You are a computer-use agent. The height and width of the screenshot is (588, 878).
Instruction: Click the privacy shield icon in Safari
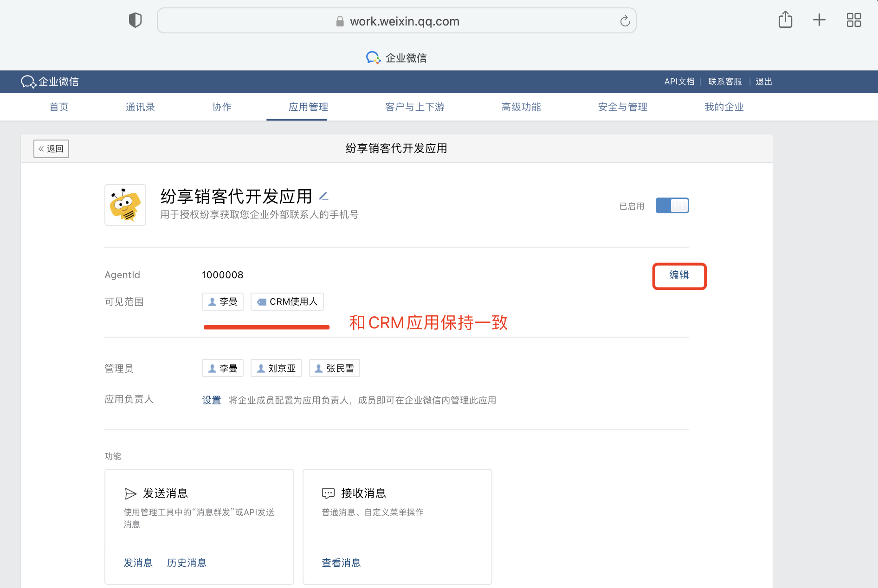click(135, 20)
